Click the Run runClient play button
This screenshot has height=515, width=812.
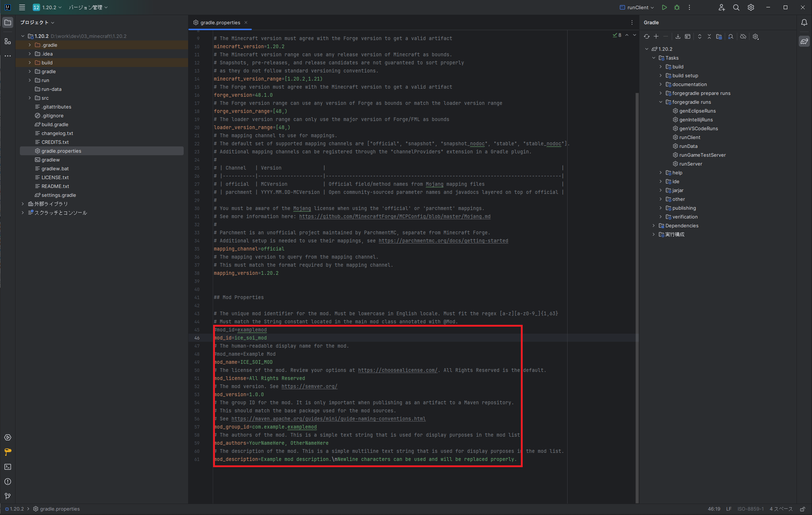pos(664,7)
